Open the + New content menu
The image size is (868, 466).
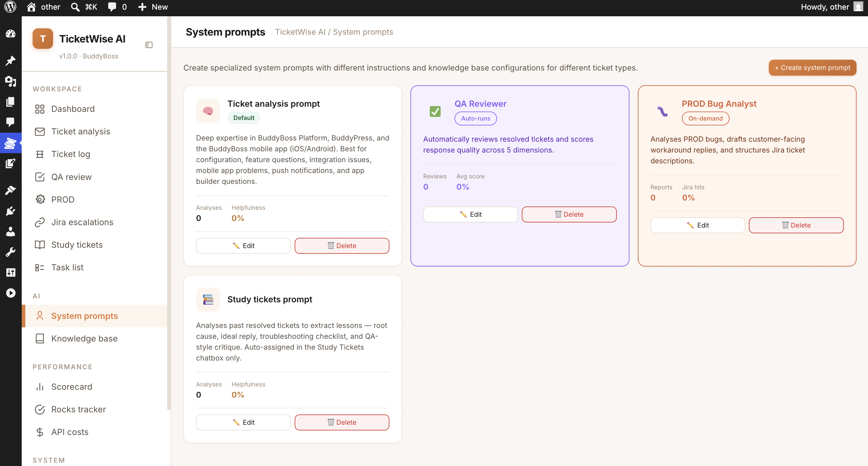(153, 7)
